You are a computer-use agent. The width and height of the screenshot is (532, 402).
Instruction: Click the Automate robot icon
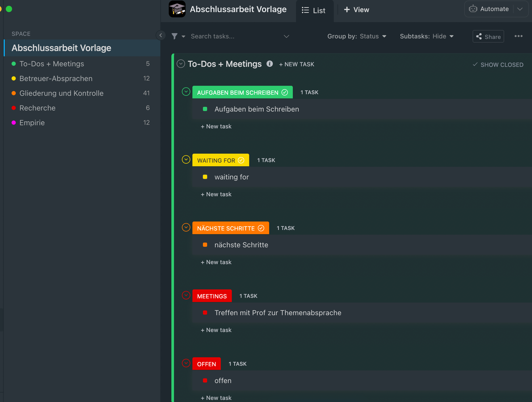[473, 9]
